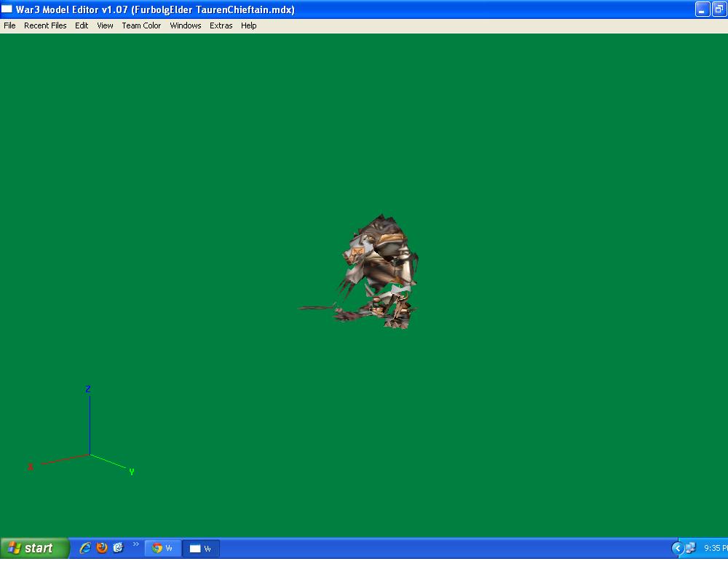Screen dimensions: 728x572
Task: Expand hidden system tray icons
Action: click(x=677, y=548)
